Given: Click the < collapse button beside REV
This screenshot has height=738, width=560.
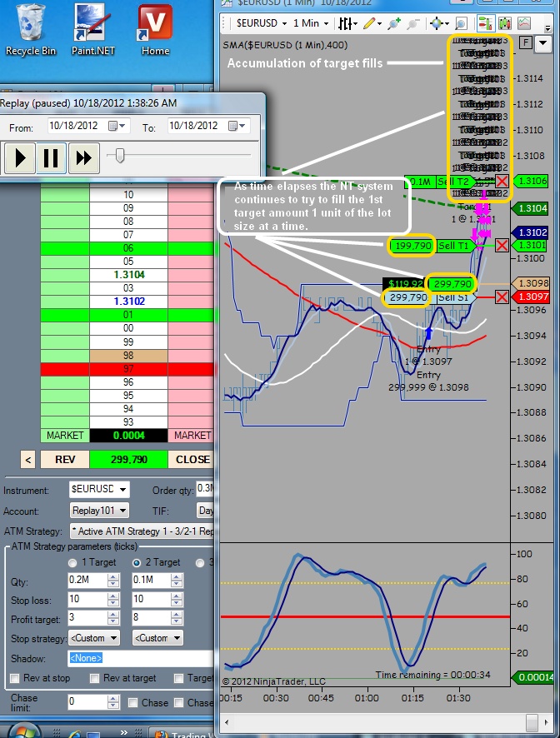Looking at the screenshot, I should click(27, 459).
